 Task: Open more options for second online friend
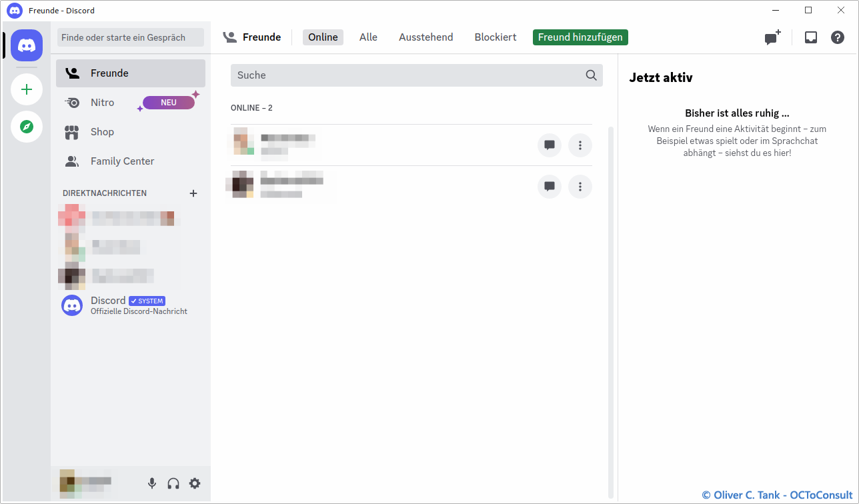pos(580,187)
